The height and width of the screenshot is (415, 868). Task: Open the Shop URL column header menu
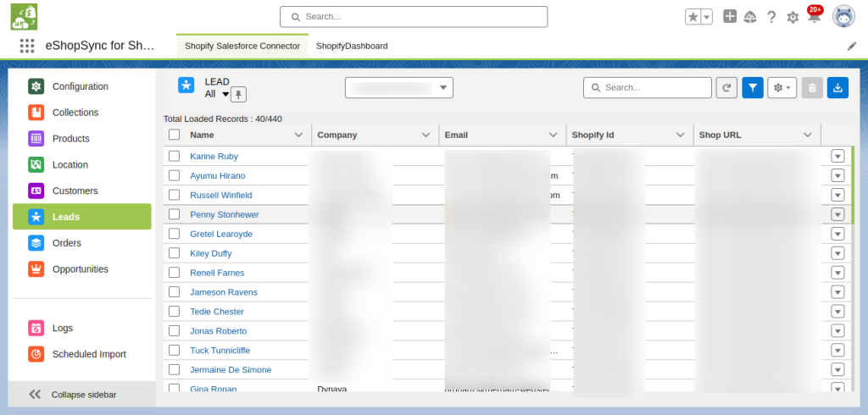[808, 135]
